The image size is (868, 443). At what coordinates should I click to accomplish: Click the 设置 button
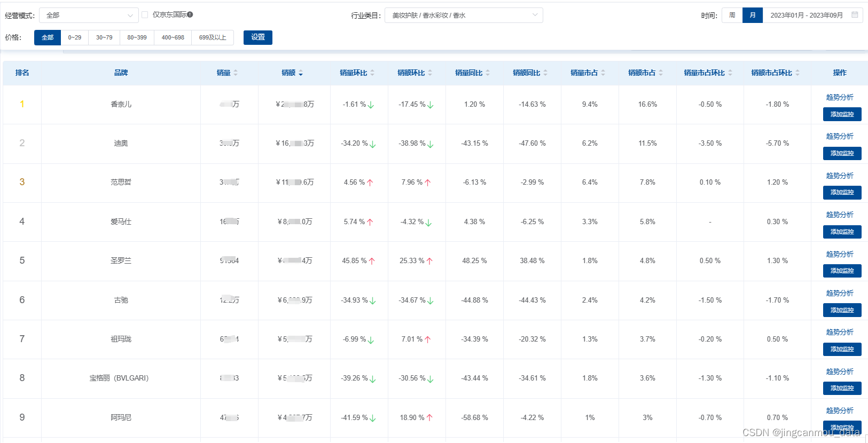point(258,37)
